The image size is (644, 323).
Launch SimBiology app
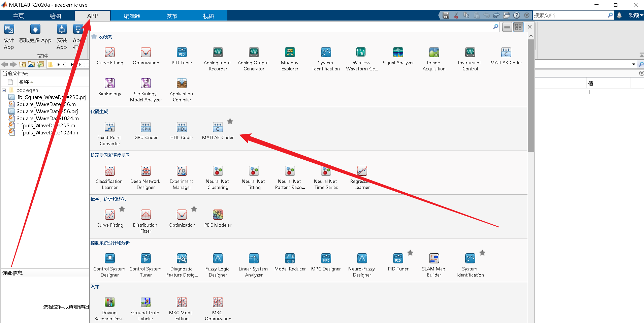(110, 87)
